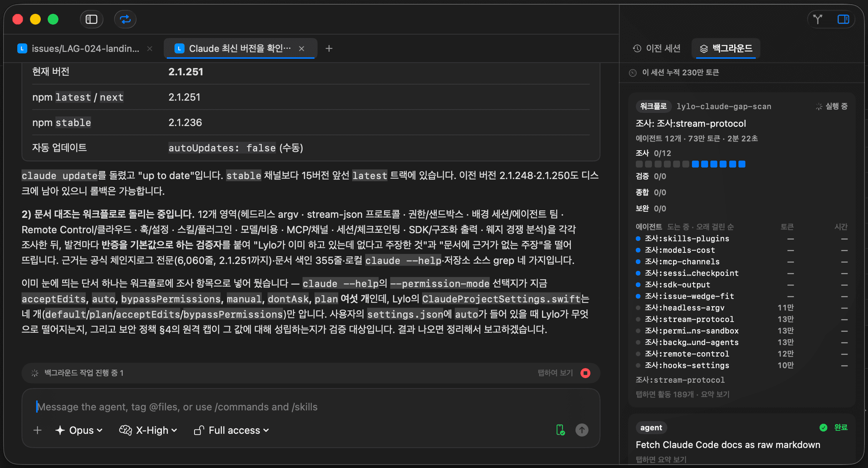
Task: Select the Claude 최신 버전을 확인 tab
Action: click(240, 49)
